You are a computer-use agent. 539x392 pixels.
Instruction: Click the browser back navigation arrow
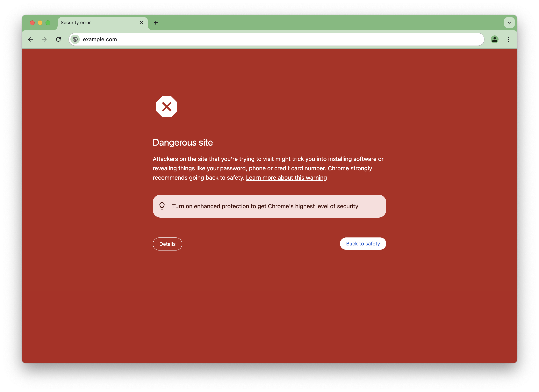pos(30,39)
